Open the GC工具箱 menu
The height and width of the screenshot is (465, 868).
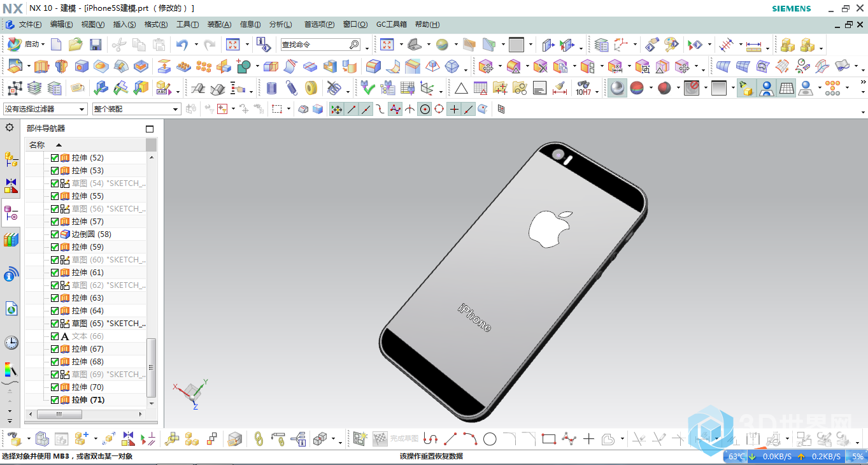coord(392,24)
